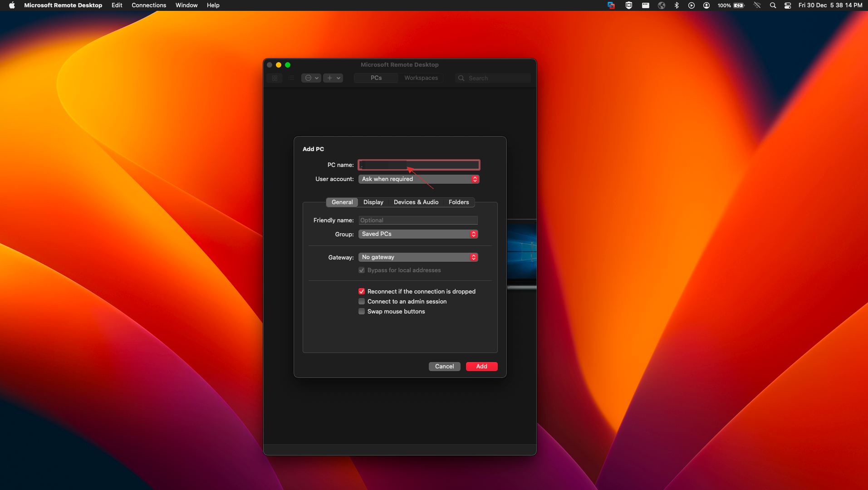The image size is (868, 490).
Task: Click the Add button
Action: pyautogui.click(x=482, y=367)
